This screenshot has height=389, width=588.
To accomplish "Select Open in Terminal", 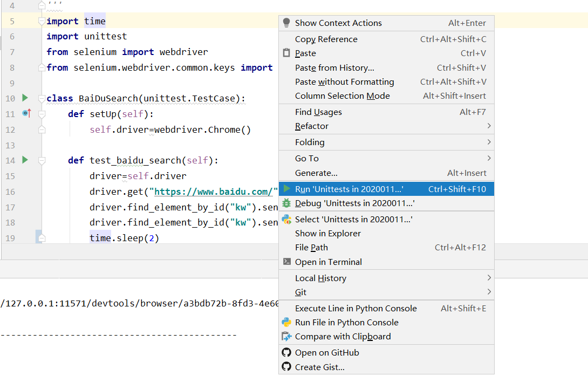I will click(x=386, y=262).
